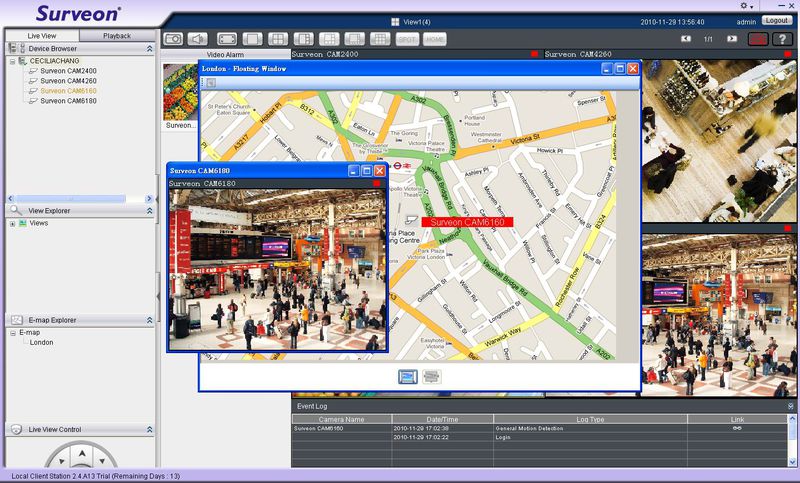
Task: Open help with the question mark icon
Action: click(782, 39)
